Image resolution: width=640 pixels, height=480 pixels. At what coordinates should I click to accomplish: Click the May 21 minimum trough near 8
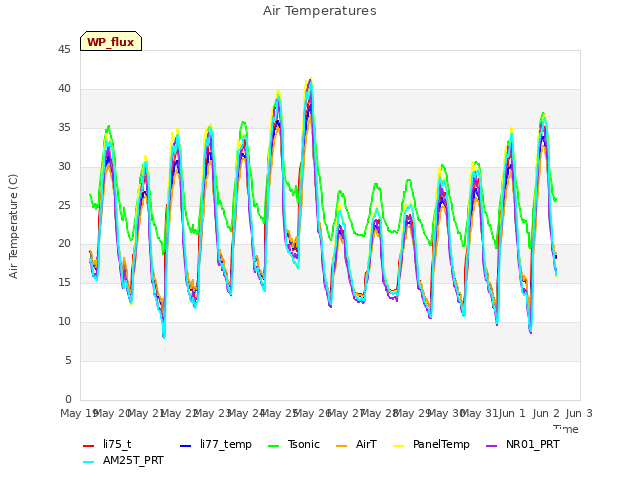(x=164, y=336)
